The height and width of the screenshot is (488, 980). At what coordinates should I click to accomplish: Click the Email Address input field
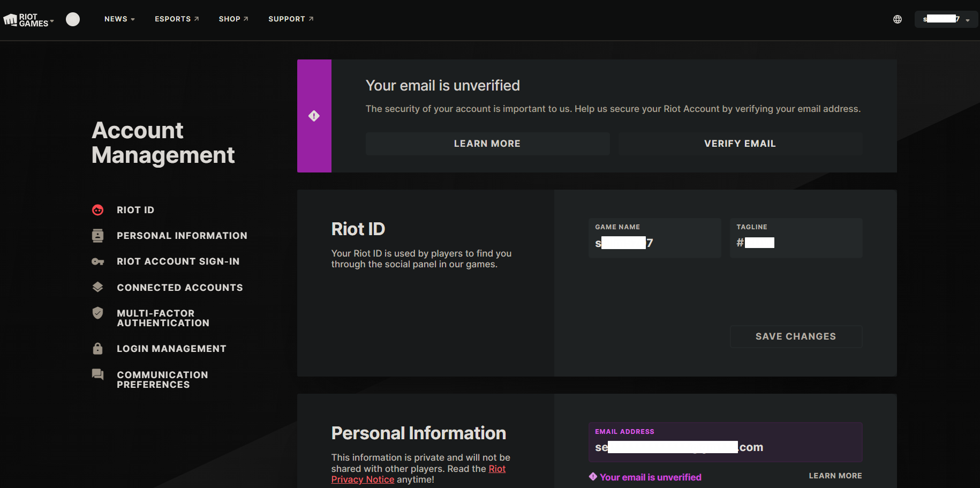point(725,442)
